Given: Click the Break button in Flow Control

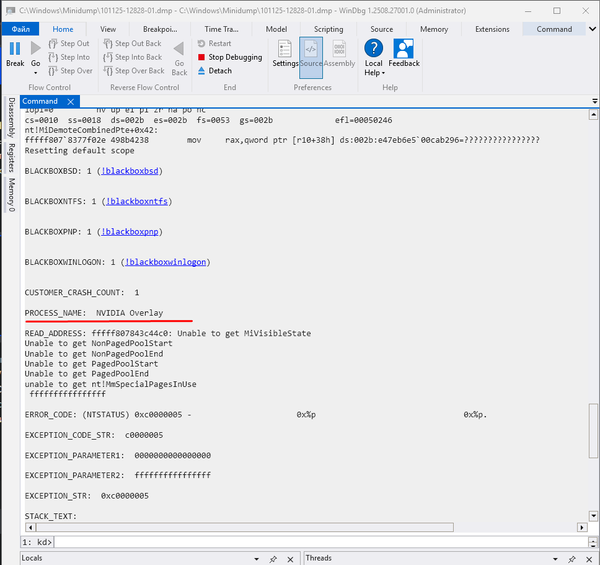Looking at the screenshot, I should (x=15, y=55).
